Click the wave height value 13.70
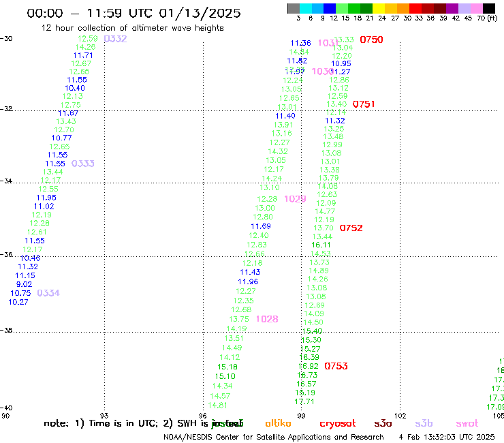 [324, 228]
